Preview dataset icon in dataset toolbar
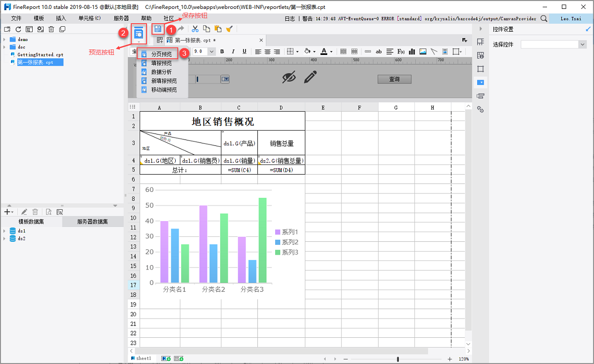This screenshot has width=594, height=364. point(49,212)
